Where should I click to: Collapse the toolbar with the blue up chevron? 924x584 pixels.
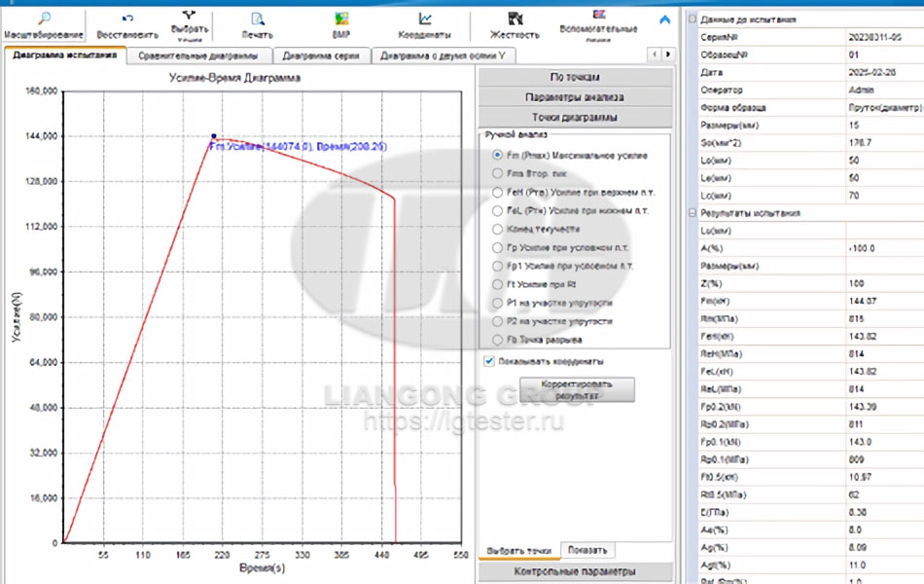665,18
